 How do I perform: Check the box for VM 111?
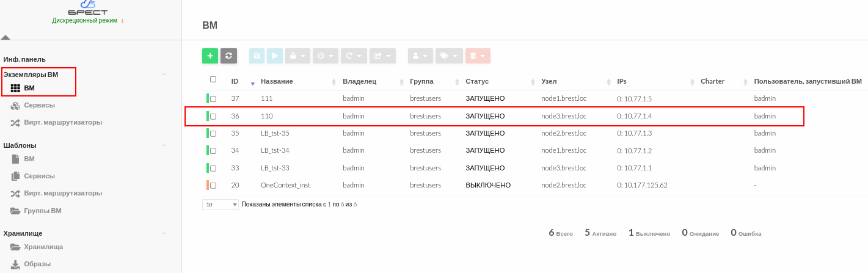(x=213, y=99)
